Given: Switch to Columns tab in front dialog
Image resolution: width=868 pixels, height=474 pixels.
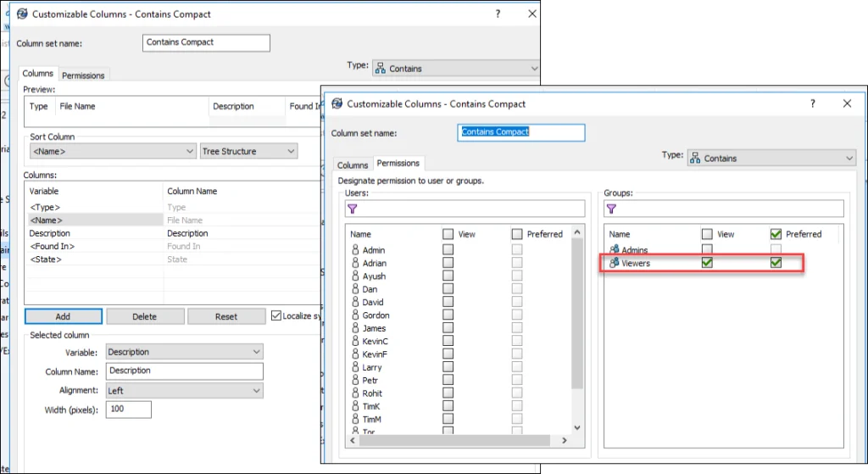Looking at the screenshot, I should click(x=353, y=165).
